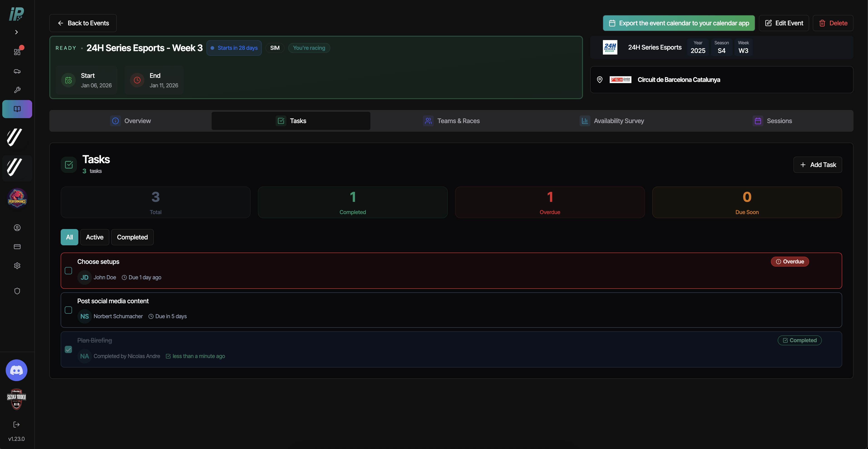868x449 pixels.
Task: Click the Due Soon stat card
Action: coord(747,203)
